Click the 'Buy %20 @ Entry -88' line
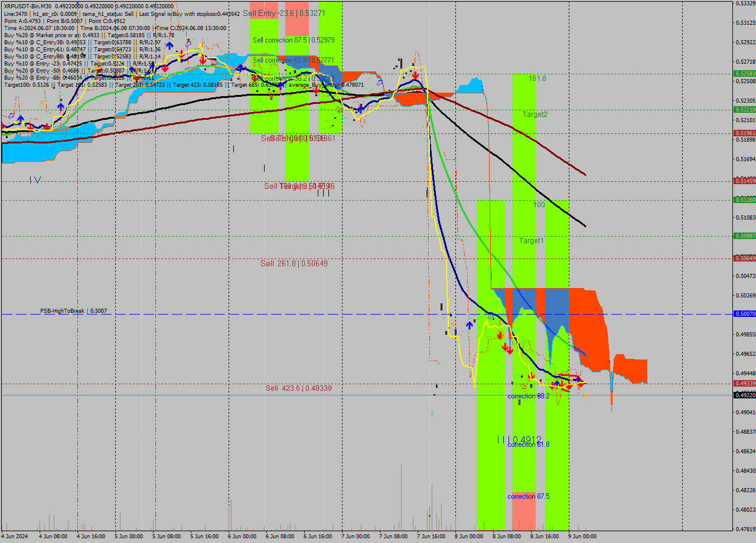This screenshot has height=543, width=756. click(x=79, y=77)
